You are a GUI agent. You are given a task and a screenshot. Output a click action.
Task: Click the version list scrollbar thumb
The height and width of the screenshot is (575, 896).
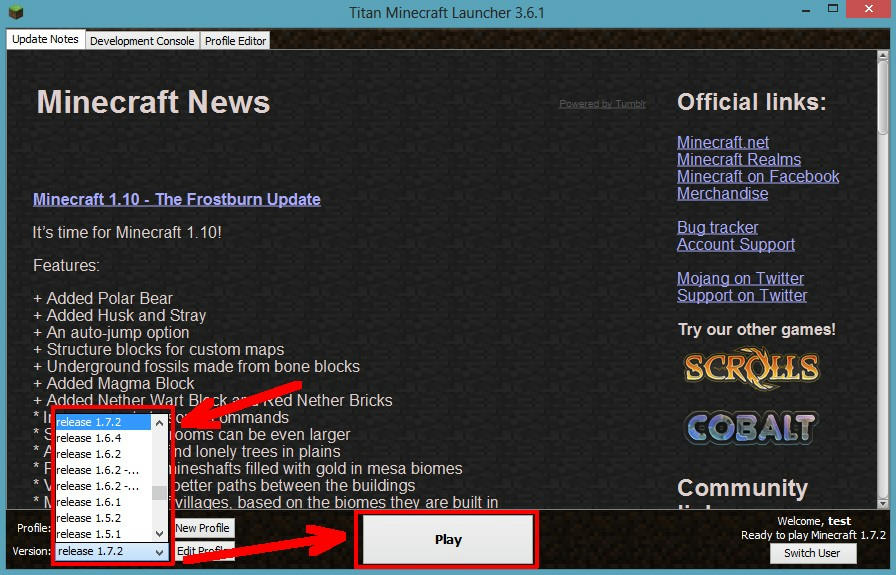coord(159,493)
